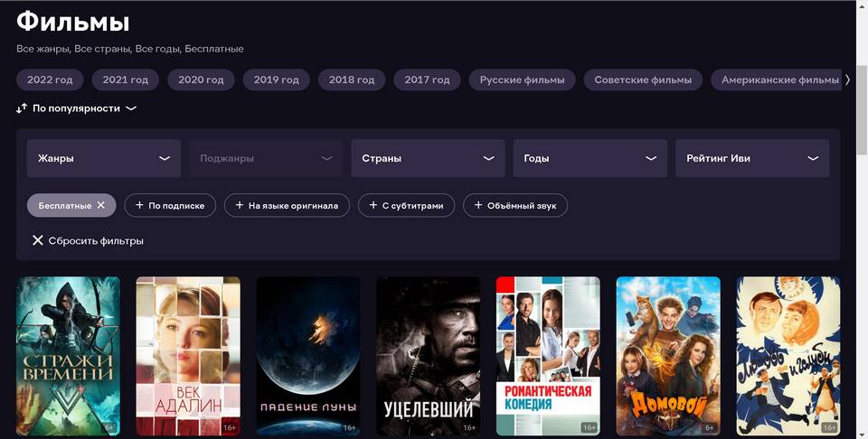Expand the Годы dropdown
Image resolution: width=868 pixels, height=439 pixels.
coord(590,158)
